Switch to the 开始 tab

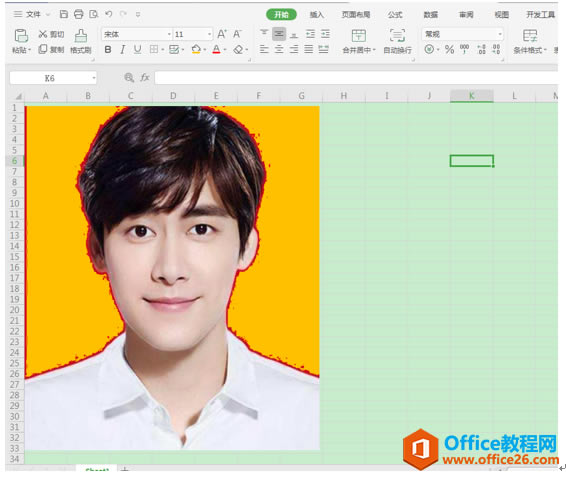click(x=281, y=14)
